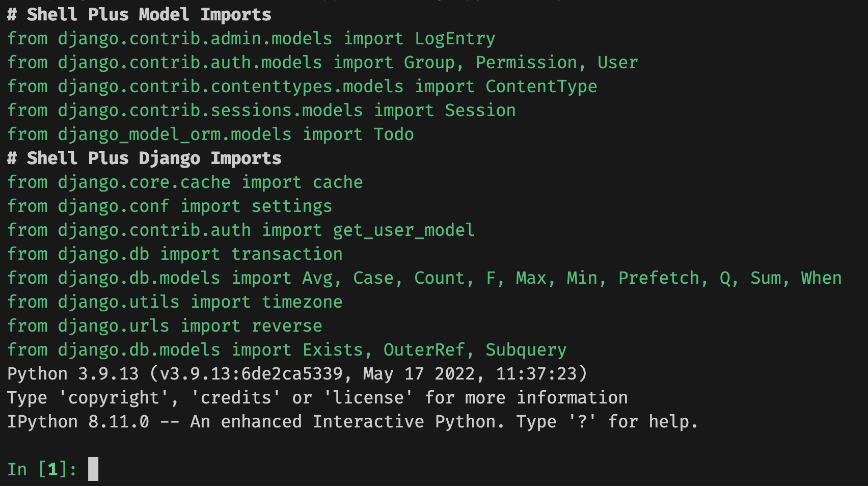Click 'Session' in sessions models import

click(480, 111)
